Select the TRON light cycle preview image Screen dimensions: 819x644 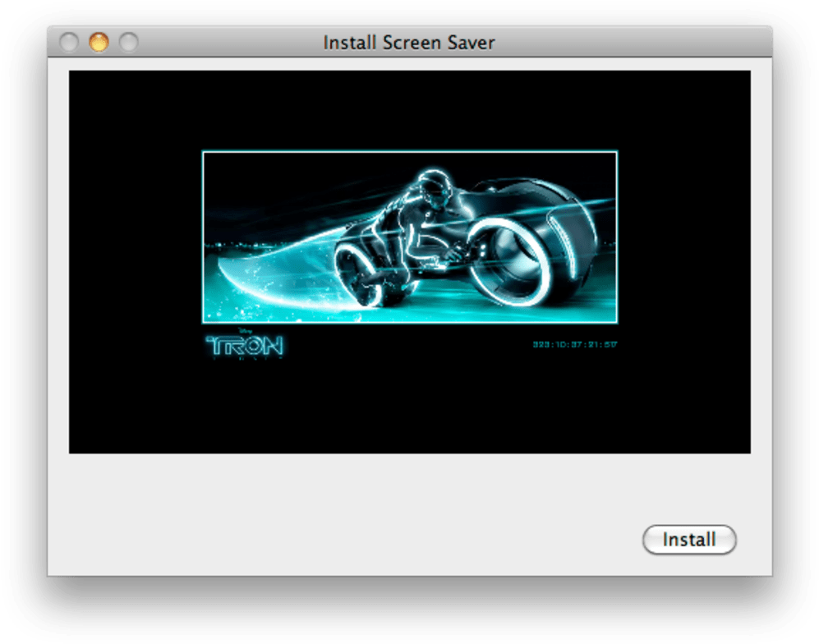[409, 238]
